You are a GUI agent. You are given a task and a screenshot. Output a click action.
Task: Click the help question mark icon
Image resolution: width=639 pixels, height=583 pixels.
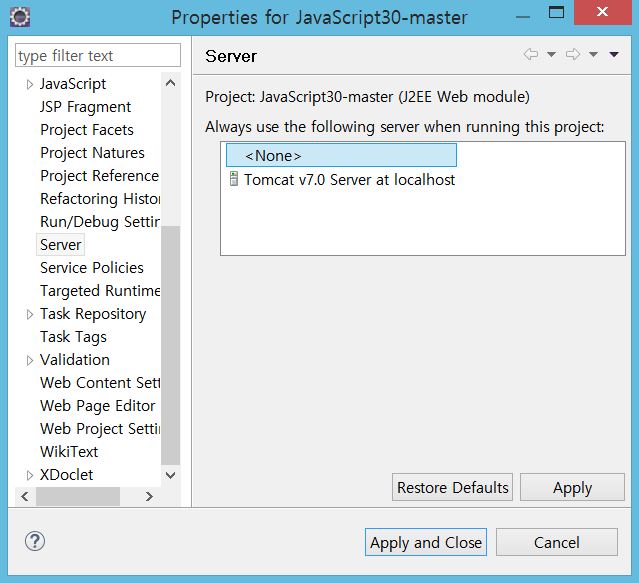(x=35, y=541)
